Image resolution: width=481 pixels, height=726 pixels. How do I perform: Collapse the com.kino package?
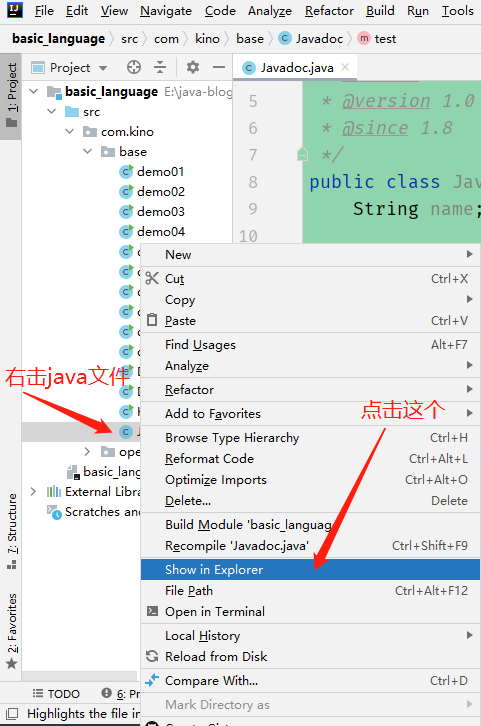pyautogui.click(x=70, y=131)
